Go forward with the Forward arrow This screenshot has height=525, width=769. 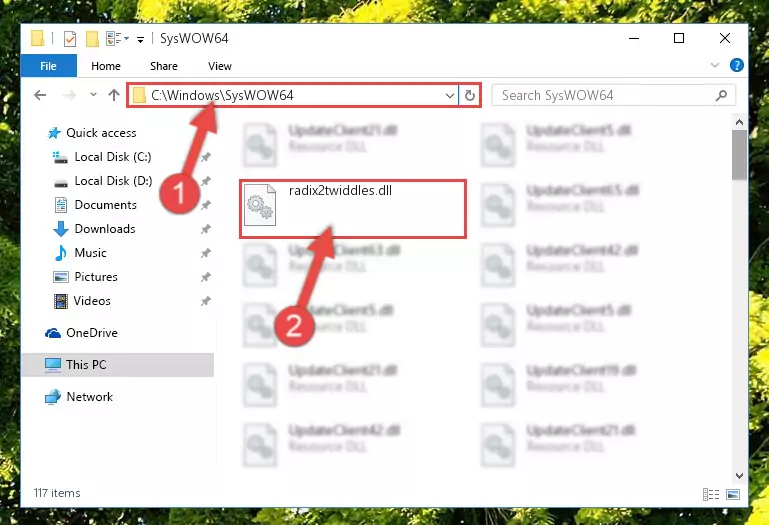tap(69, 95)
